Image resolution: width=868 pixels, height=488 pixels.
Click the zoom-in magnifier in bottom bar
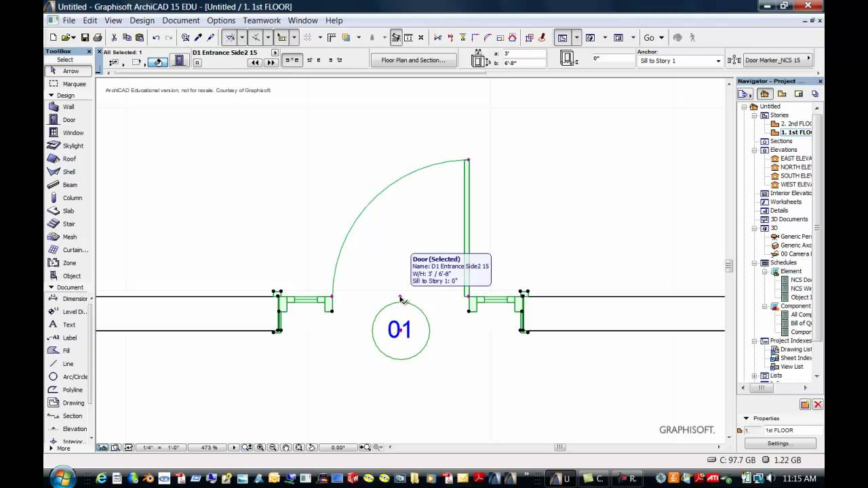coord(260,447)
